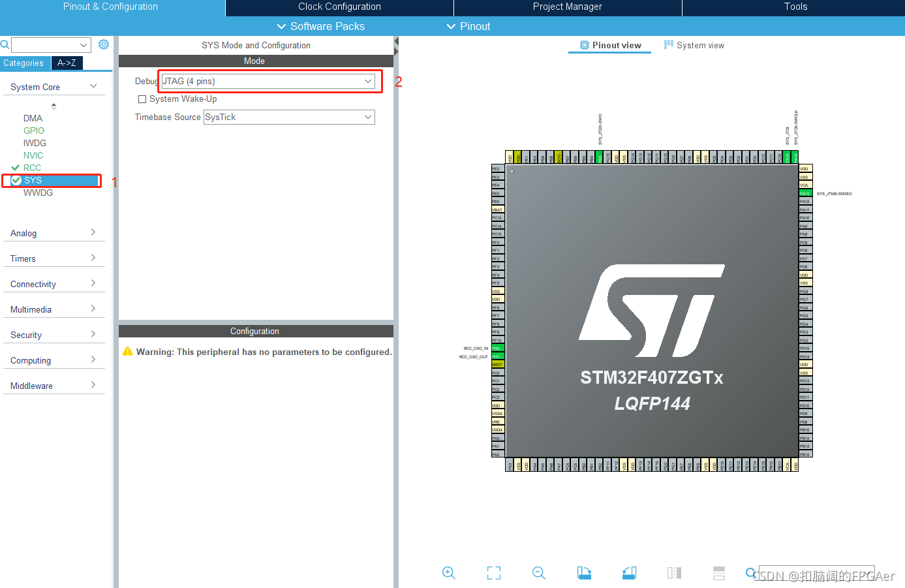Click the warning triangle icon
The height and width of the screenshot is (588, 905).
[x=128, y=351]
